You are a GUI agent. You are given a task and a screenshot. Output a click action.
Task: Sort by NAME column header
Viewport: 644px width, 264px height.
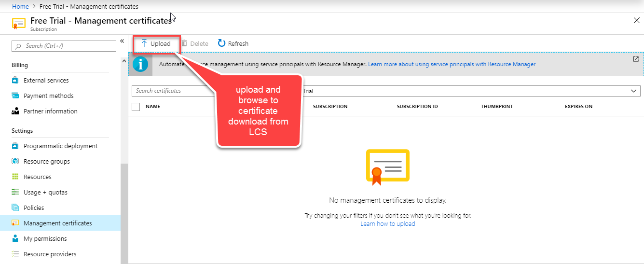pos(153,106)
